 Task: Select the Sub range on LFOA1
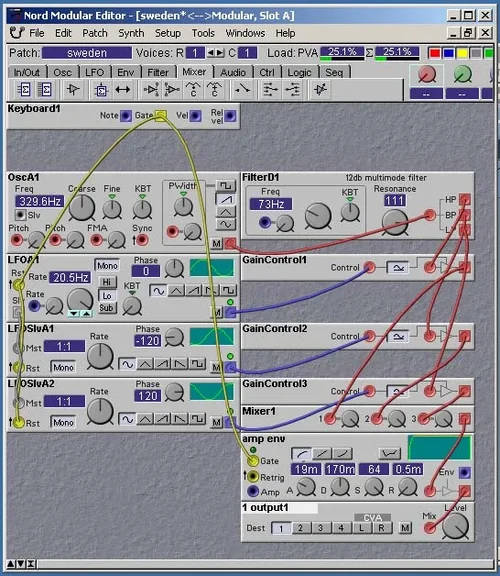(x=107, y=308)
